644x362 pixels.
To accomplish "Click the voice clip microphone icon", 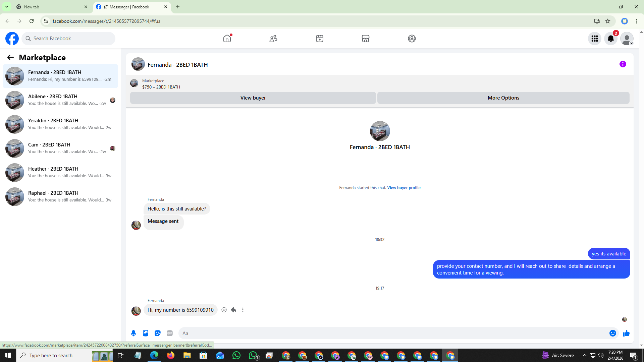I will [x=133, y=333].
